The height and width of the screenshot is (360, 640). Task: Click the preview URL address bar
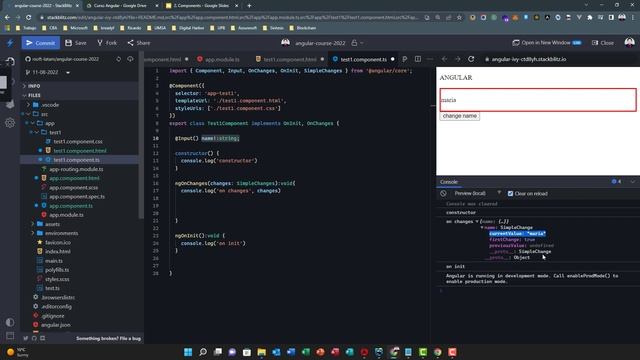pyautogui.click(x=559, y=59)
